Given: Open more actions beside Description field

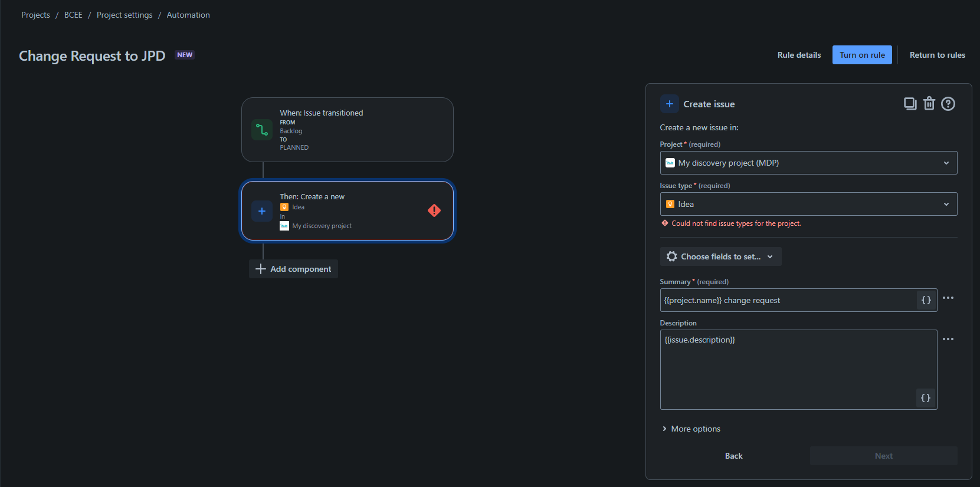Looking at the screenshot, I should point(948,339).
